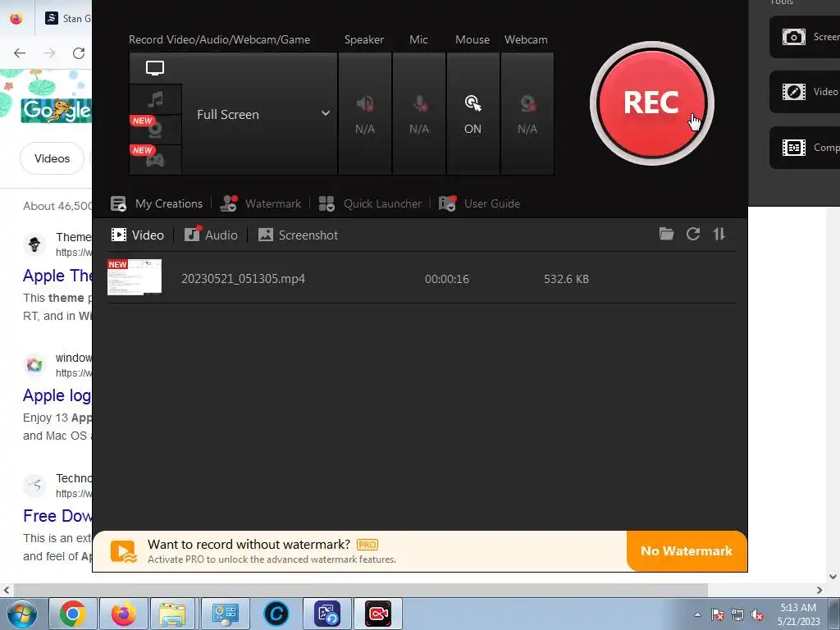The width and height of the screenshot is (840, 630).
Task: Toggle the Mouse click effect ON
Action: 472,114
